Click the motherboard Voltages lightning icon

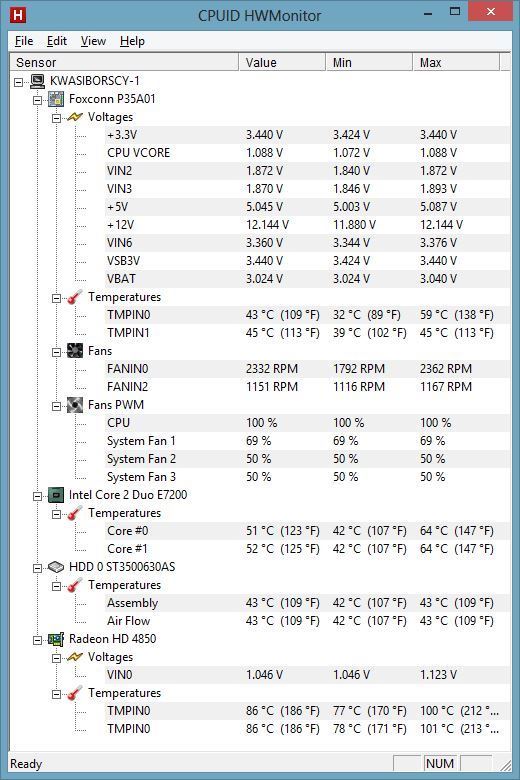75,117
